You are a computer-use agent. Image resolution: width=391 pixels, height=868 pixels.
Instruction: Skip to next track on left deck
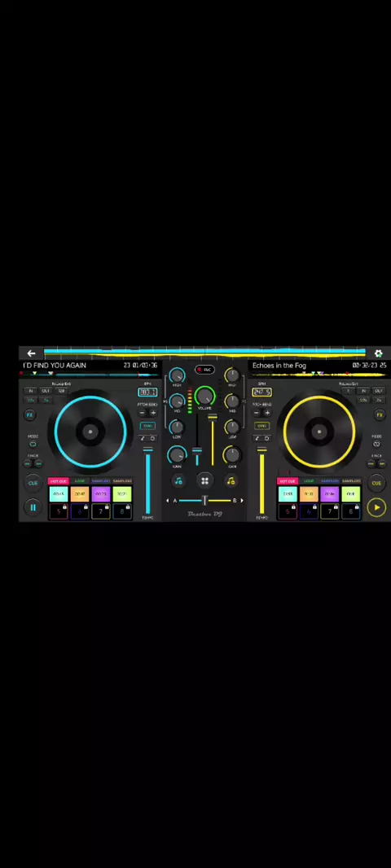[38, 464]
